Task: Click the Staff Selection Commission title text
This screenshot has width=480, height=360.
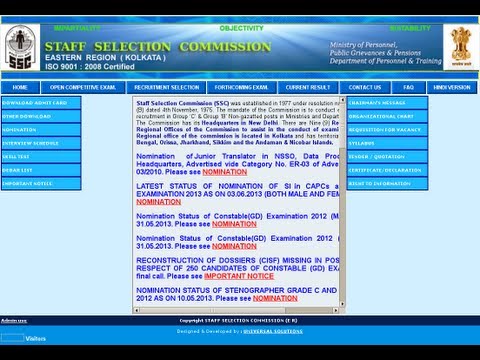Action: [x=158, y=47]
